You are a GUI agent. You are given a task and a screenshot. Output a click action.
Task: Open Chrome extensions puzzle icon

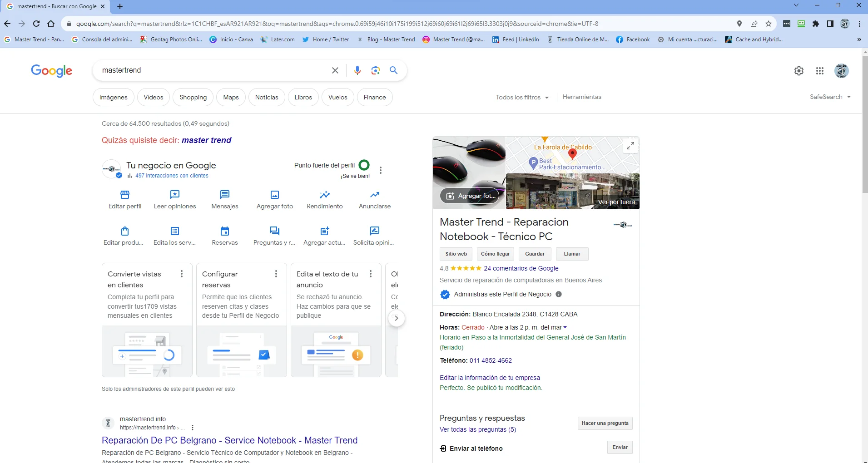(x=816, y=24)
